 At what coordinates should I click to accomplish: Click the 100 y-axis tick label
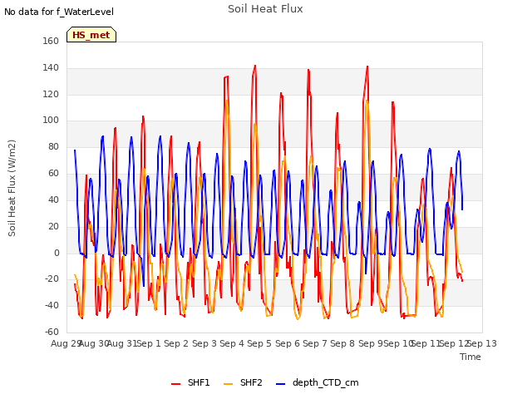(51, 120)
